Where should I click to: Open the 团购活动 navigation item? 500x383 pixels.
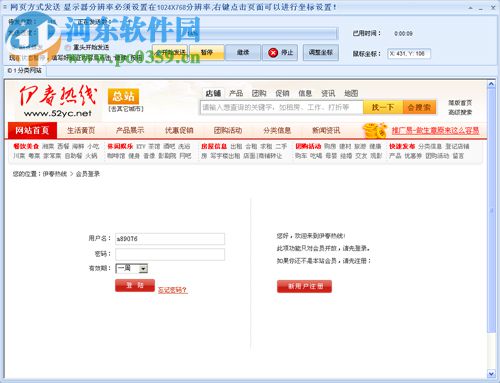(228, 130)
